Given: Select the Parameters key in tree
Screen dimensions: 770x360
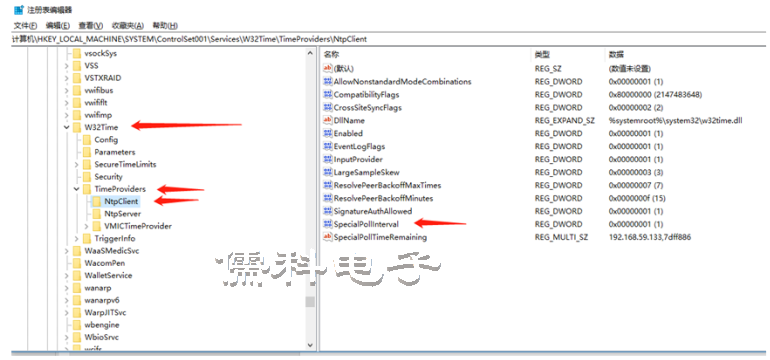Looking at the screenshot, I should coord(115,152).
